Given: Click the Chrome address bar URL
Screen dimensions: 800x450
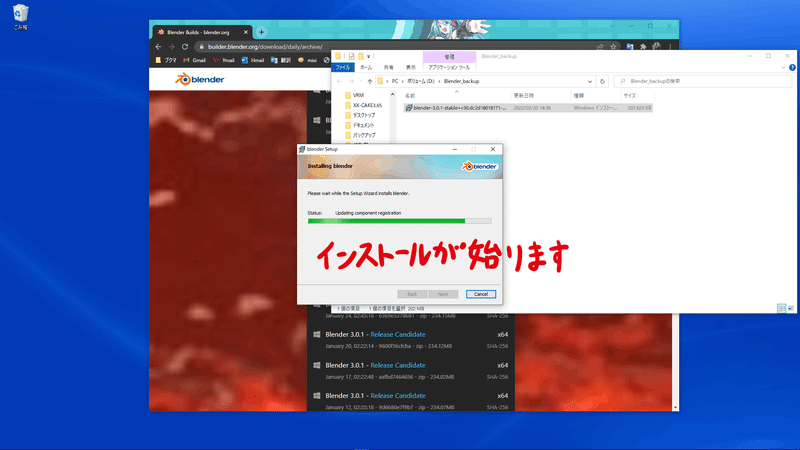Looking at the screenshot, I should pos(265,46).
